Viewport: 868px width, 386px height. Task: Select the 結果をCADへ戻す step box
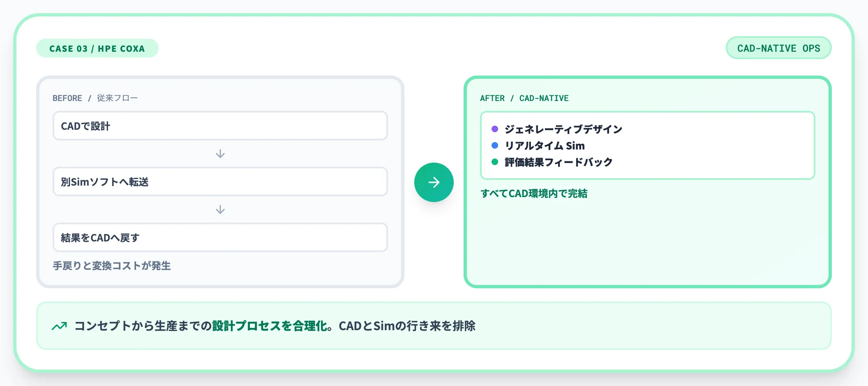pyautogui.click(x=220, y=237)
